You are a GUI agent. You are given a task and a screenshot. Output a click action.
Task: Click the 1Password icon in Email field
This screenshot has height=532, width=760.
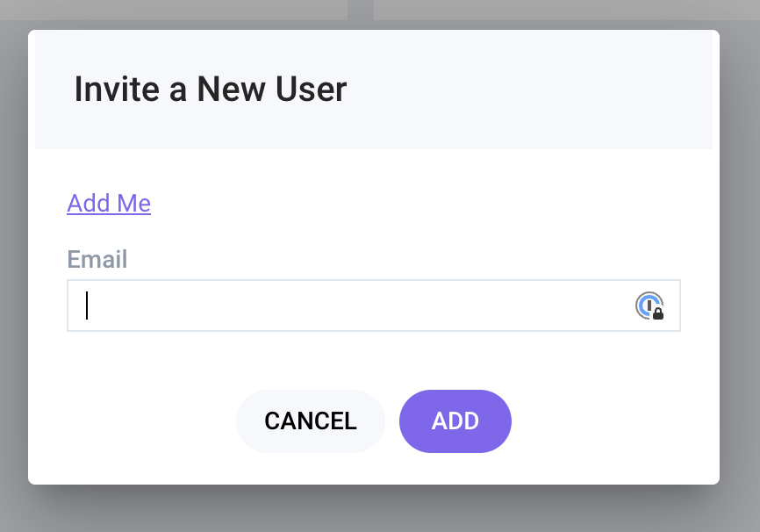click(649, 306)
